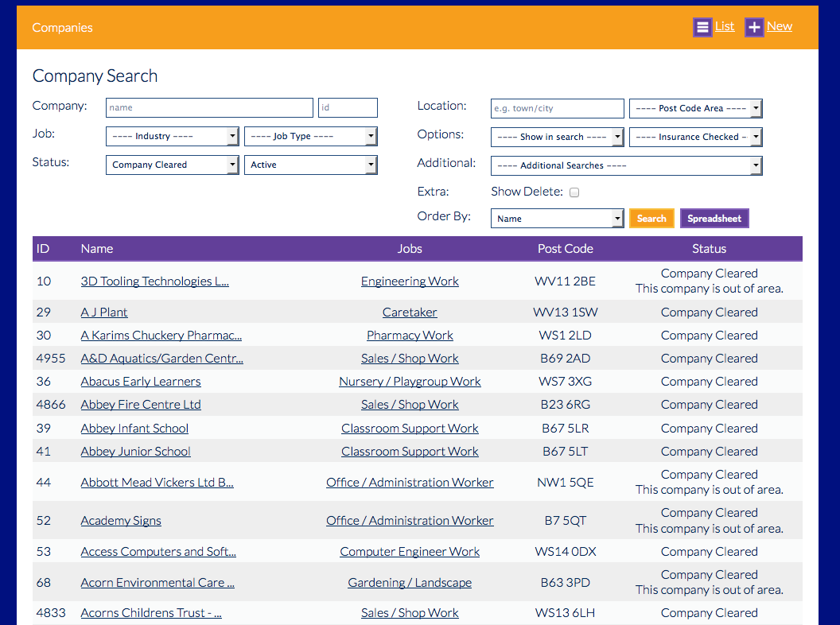Click the Gardening / Landscape link

410,583
